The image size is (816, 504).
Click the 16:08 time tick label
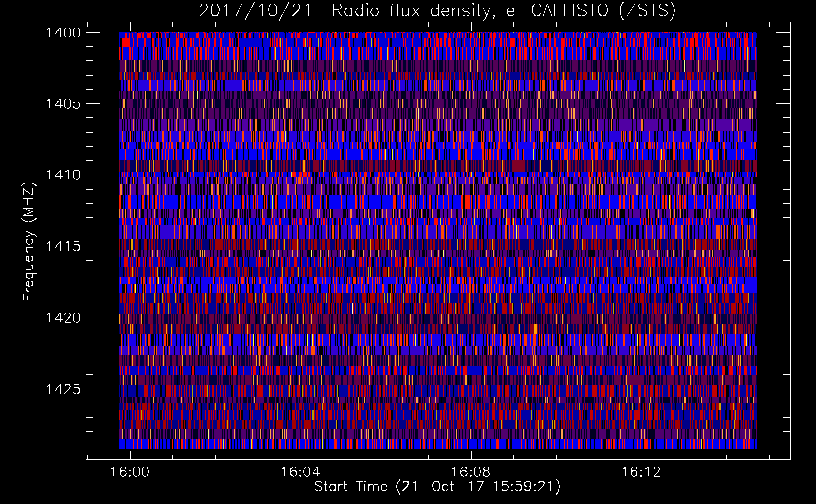click(471, 472)
